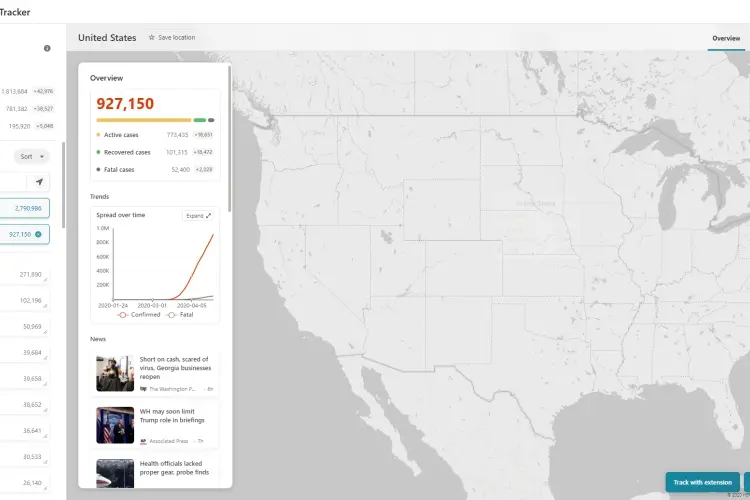Image resolution: width=750 pixels, height=500 pixels.
Task: Toggle the Fatal series in the chart legend
Action: [x=180, y=315]
